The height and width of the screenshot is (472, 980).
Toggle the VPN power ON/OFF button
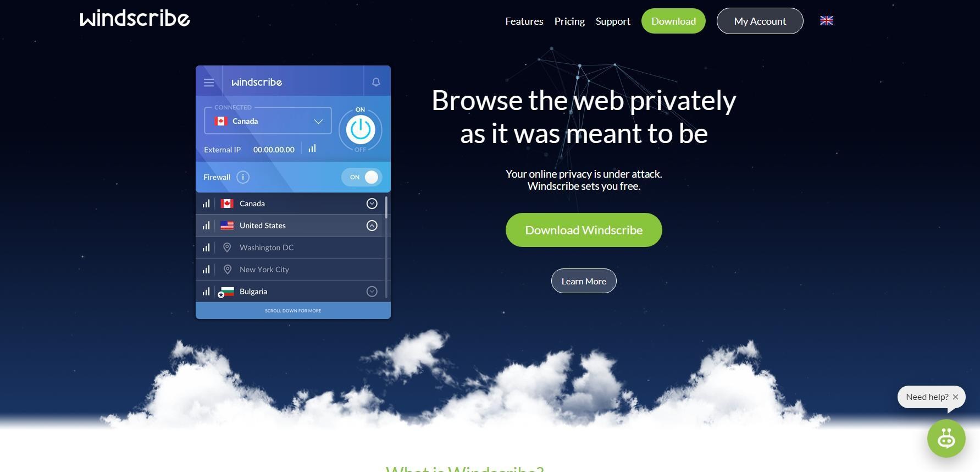pyautogui.click(x=360, y=130)
